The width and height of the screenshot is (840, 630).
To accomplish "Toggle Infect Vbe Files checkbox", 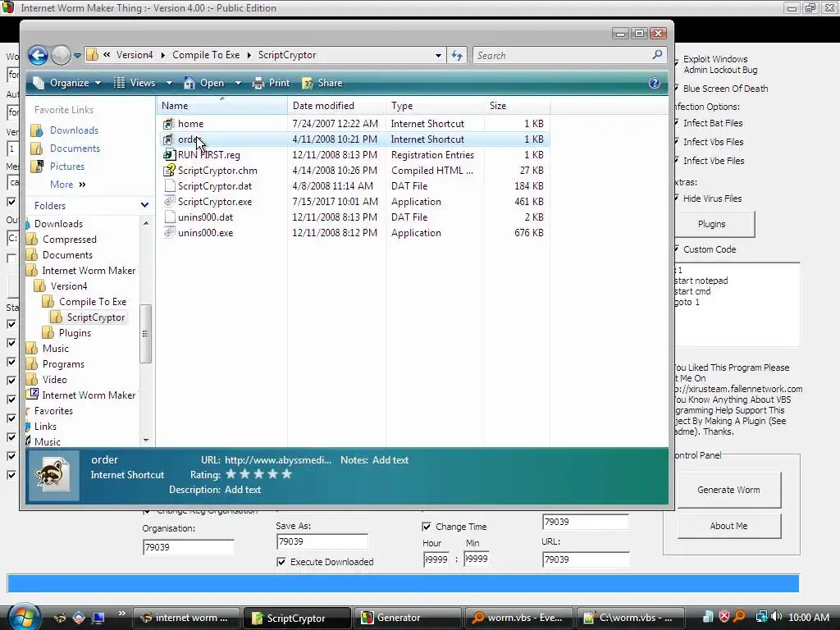I will 677,160.
